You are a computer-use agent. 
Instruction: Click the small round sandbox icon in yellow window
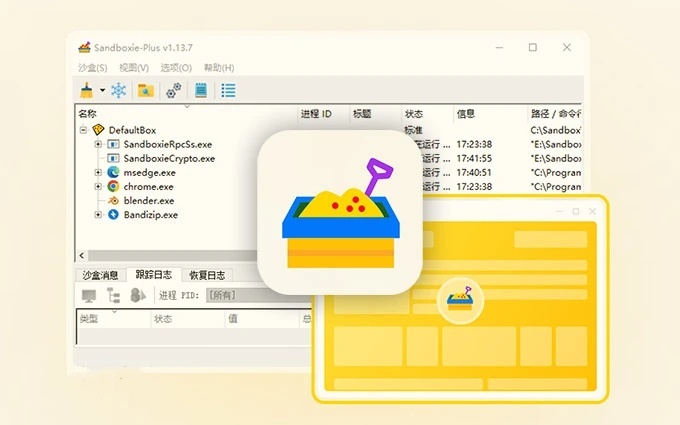pos(460,300)
